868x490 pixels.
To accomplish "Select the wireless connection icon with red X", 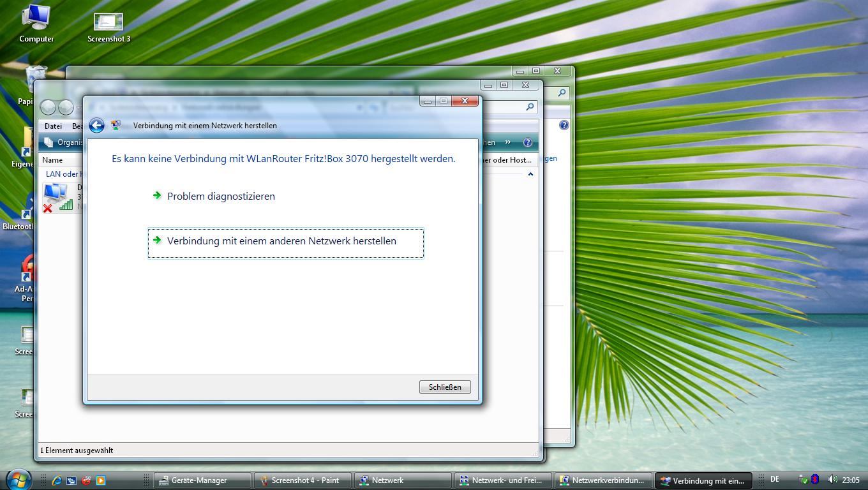I will (57, 198).
